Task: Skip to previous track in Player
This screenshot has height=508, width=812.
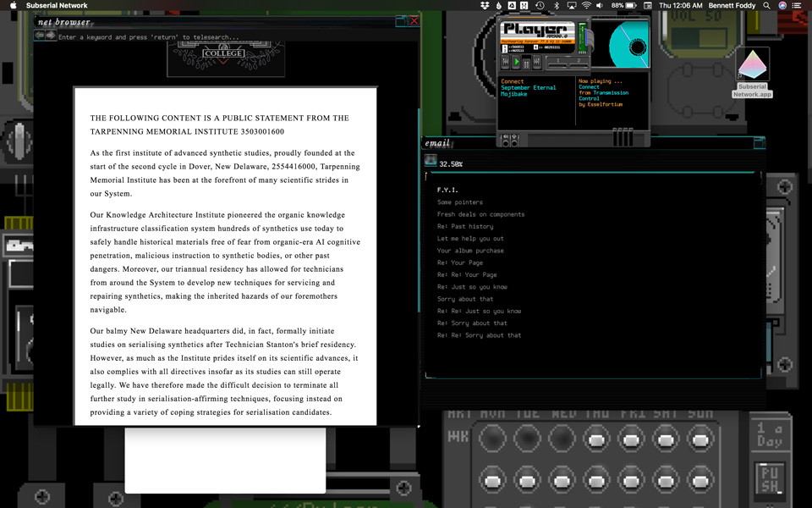Action: (x=506, y=63)
